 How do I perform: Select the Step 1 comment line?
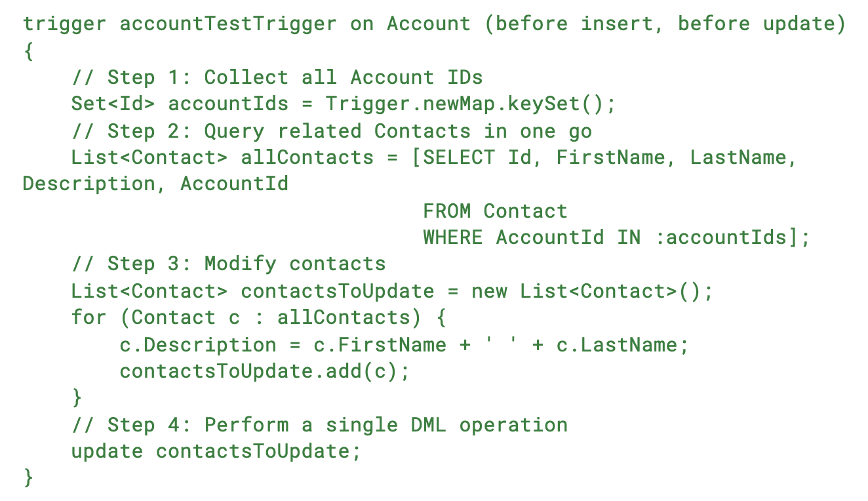pos(277,77)
